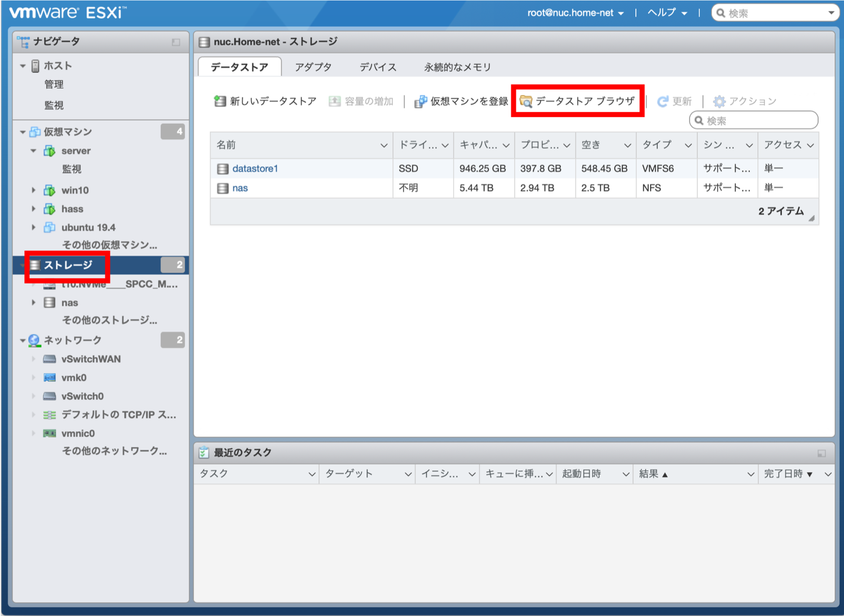The width and height of the screenshot is (844, 616).
Task: Click the win10 VM icon
Action: pos(50,190)
